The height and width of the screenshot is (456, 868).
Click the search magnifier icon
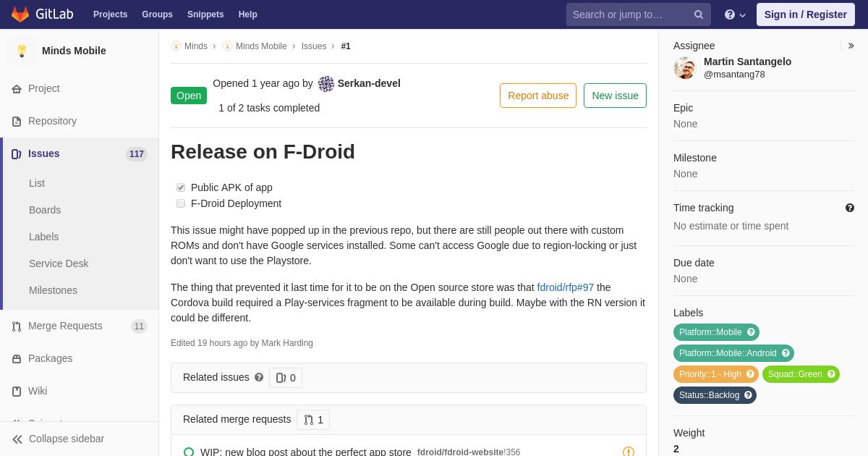(699, 14)
